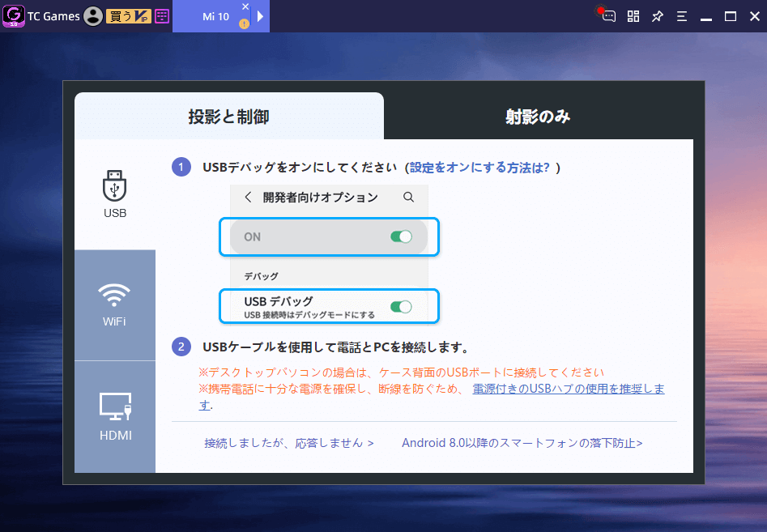
Task: Click the orange warning icon on Mi 10 tab
Action: 244,24
